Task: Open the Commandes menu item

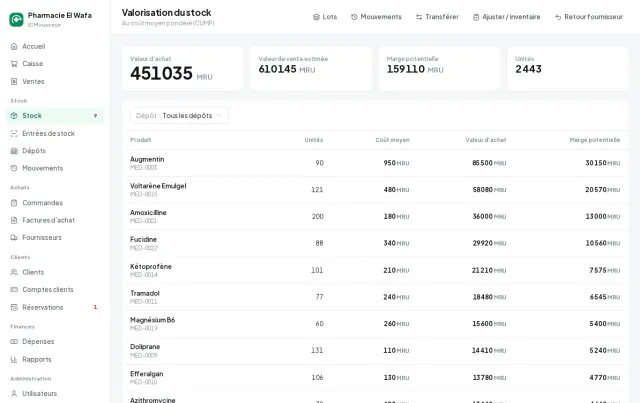Action: point(55,203)
